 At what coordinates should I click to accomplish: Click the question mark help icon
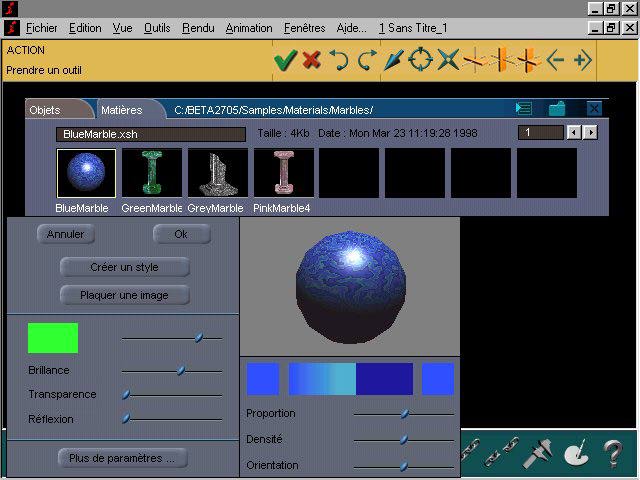(613, 453)
